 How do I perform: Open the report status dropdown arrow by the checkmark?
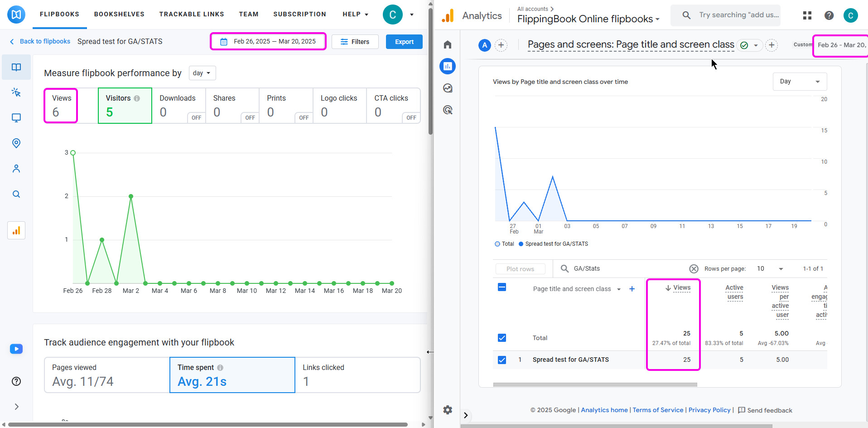tap(756, 45)
